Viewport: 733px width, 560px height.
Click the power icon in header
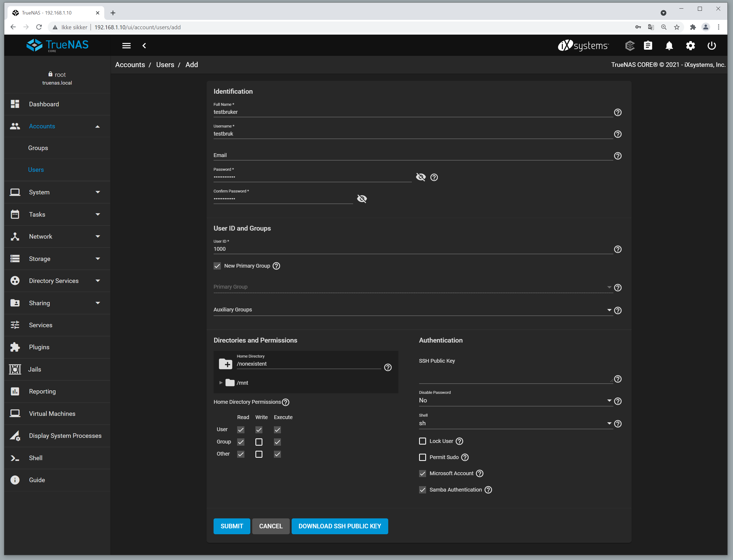[711, 46]
